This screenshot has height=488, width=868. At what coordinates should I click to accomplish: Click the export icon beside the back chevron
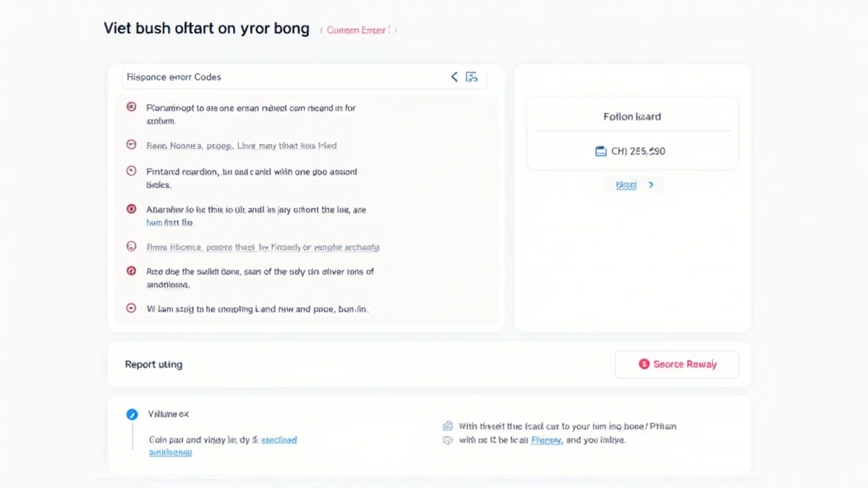pos(472,77)
